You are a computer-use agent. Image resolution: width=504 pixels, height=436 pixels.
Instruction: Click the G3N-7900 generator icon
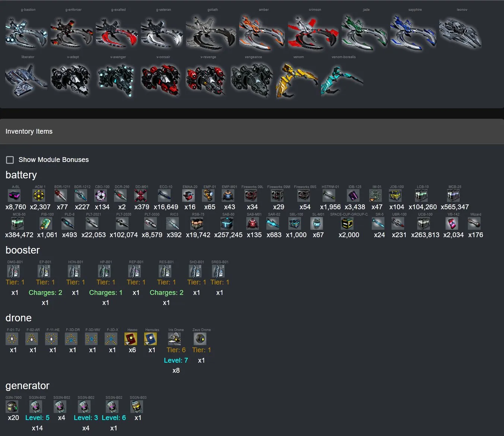click(x=12, y=406)
